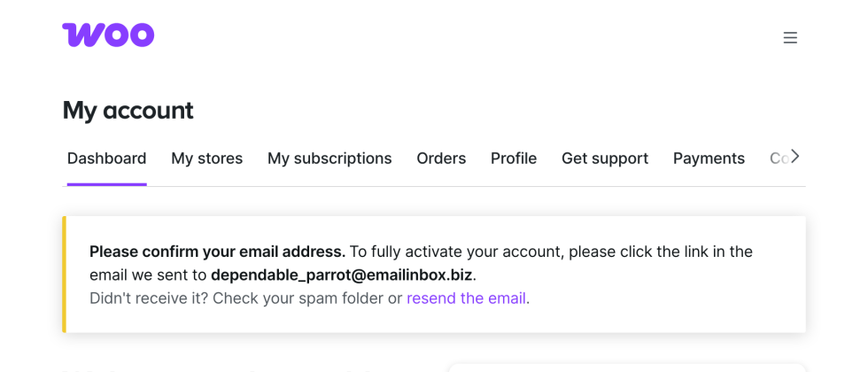Screen dimensions: 868x372
Task: Click the resend the email link
Action: click(466, 298)
